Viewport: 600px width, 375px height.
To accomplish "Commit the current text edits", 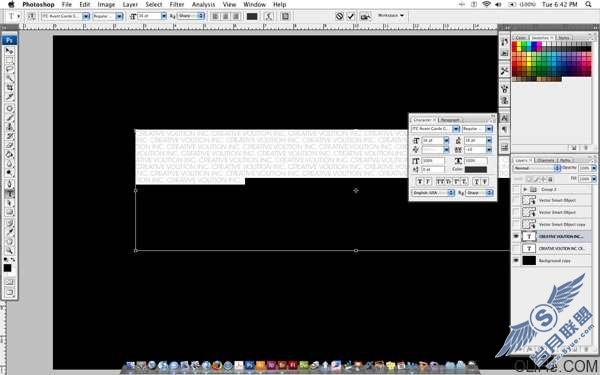I will pos(351,16).
